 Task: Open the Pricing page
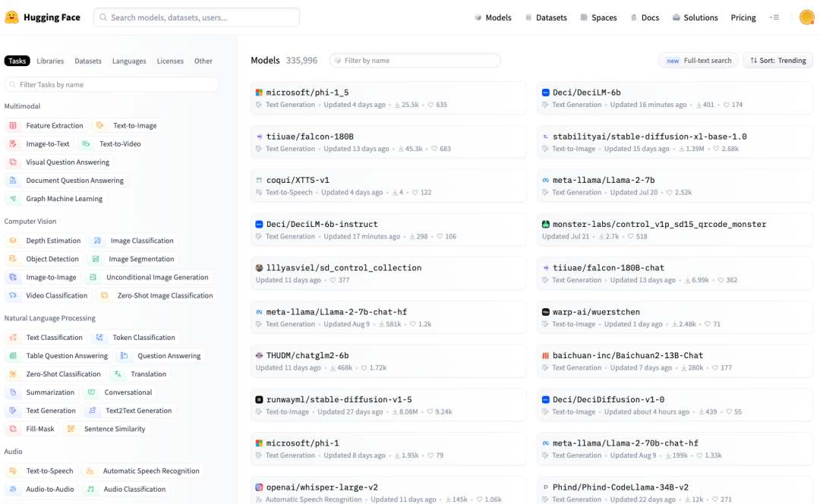tap(743, 17)
